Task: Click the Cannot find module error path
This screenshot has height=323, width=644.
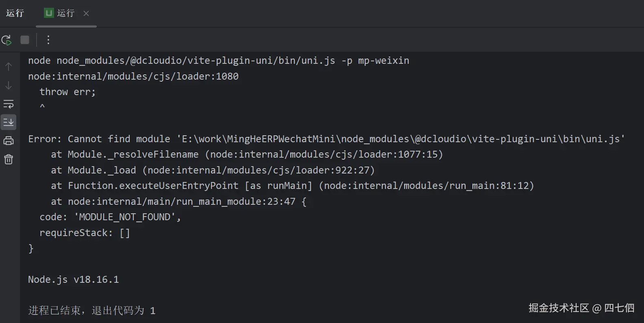Action: point(400,139)
